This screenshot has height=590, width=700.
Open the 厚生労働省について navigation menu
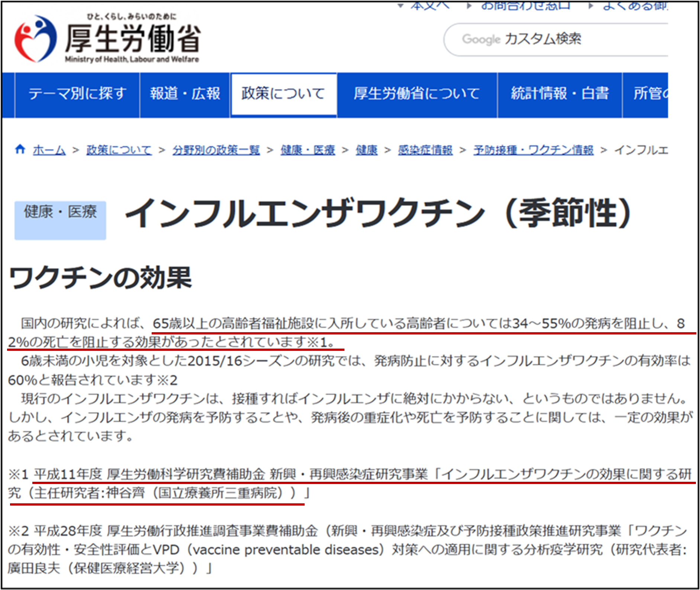pos(417,94)
